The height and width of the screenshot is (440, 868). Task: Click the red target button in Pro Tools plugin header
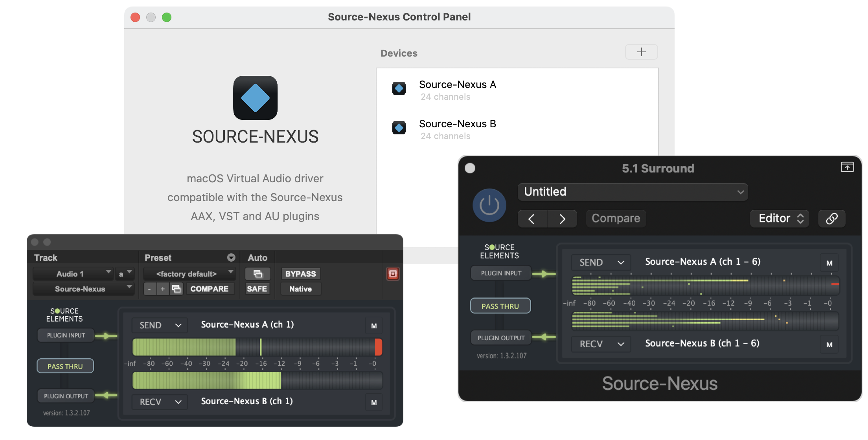[x=393, y=274]
